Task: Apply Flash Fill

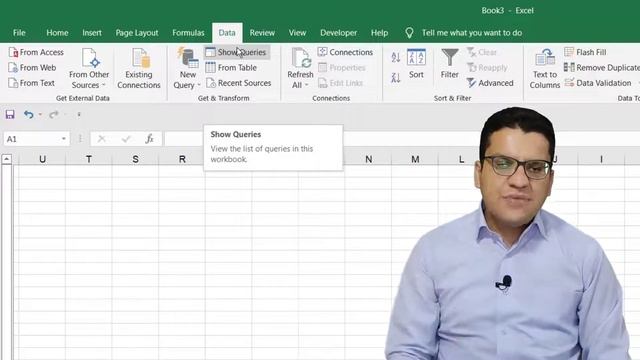Action: click(585, 52)
